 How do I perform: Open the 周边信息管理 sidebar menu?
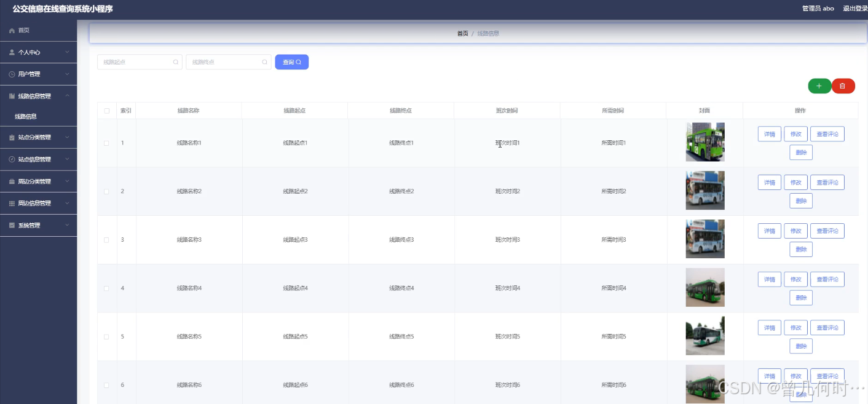[x=38, y=204]
